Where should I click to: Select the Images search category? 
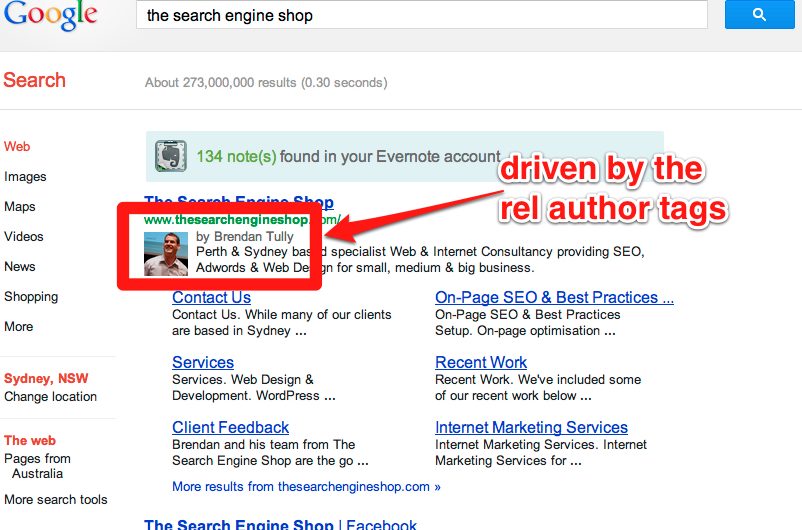pos(25,177)
